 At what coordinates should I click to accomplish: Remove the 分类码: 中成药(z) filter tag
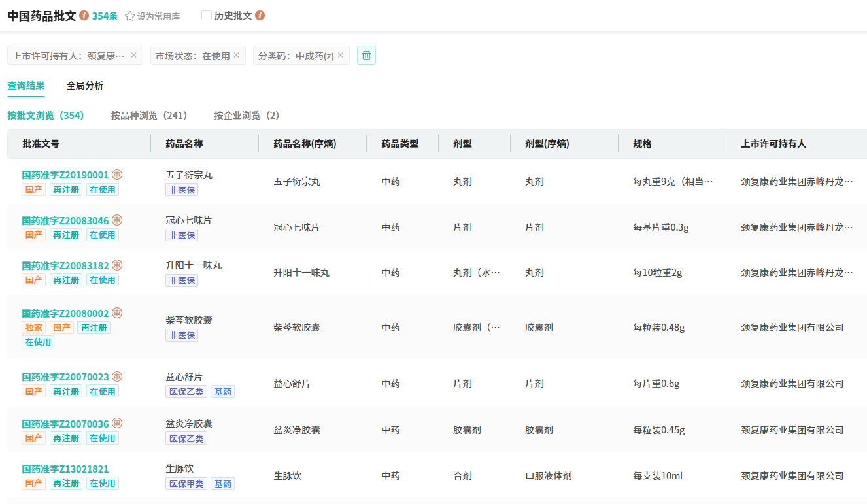[x=341, y=56]
